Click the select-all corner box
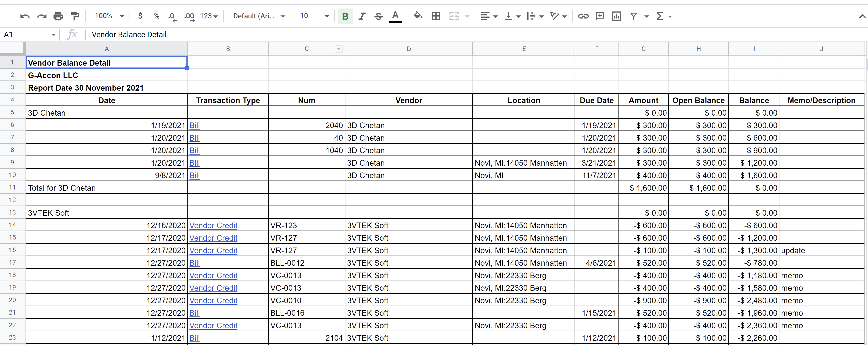The image size is (868, 345). (13, 49)
